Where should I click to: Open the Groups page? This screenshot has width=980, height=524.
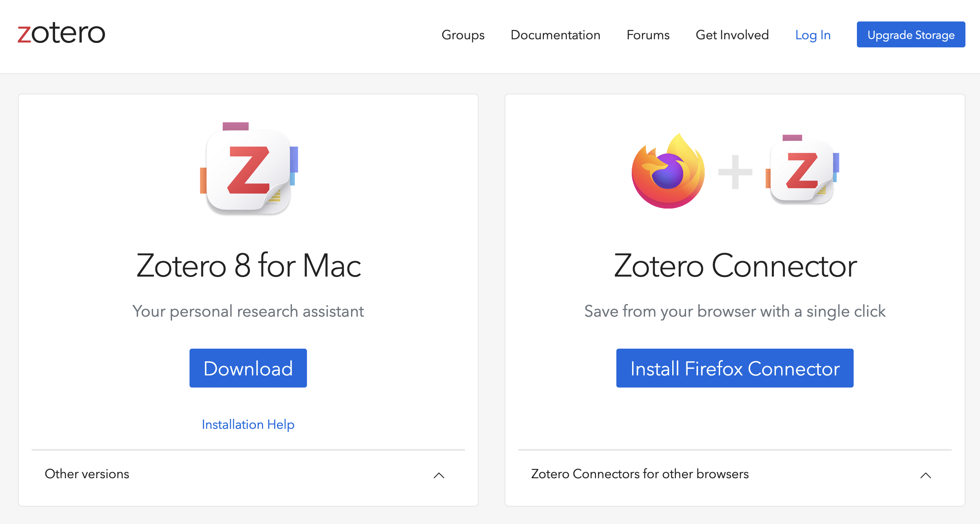coord(463,35)
